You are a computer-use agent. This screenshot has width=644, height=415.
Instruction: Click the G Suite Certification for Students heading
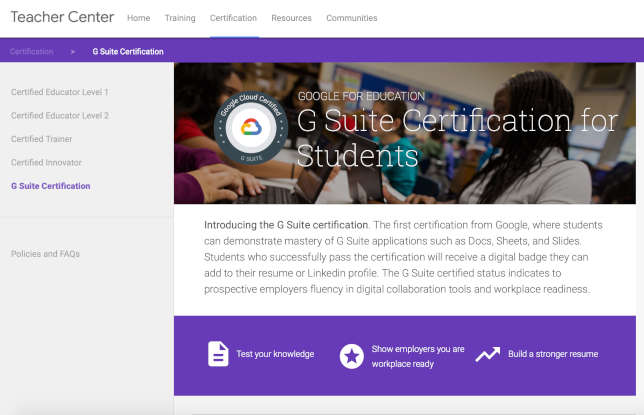click(457, 138)
